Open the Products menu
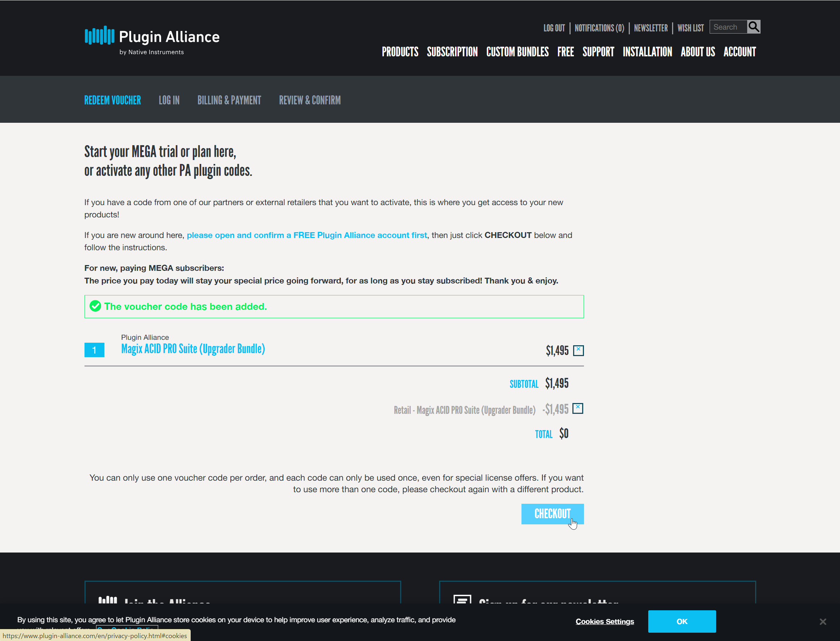The width and height of the screenshot is (840, 641). pyautogui.click(x=400, y=52)
